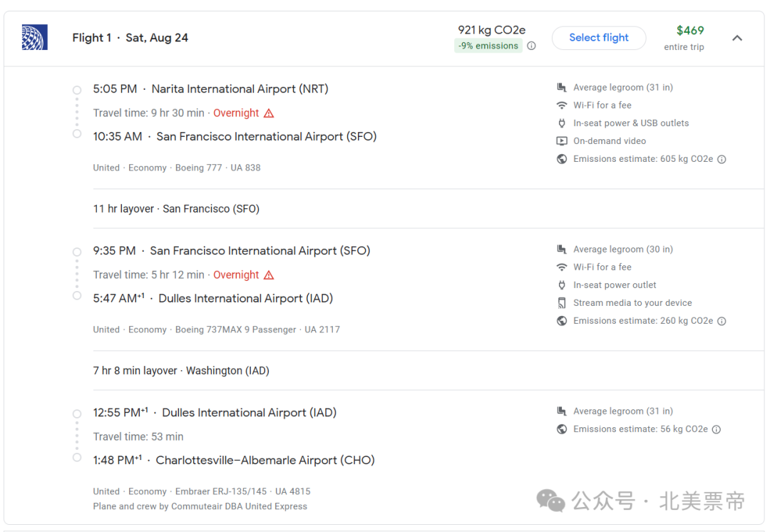
Task: Click the On-demand video icon
Action: tap(562, 141)
